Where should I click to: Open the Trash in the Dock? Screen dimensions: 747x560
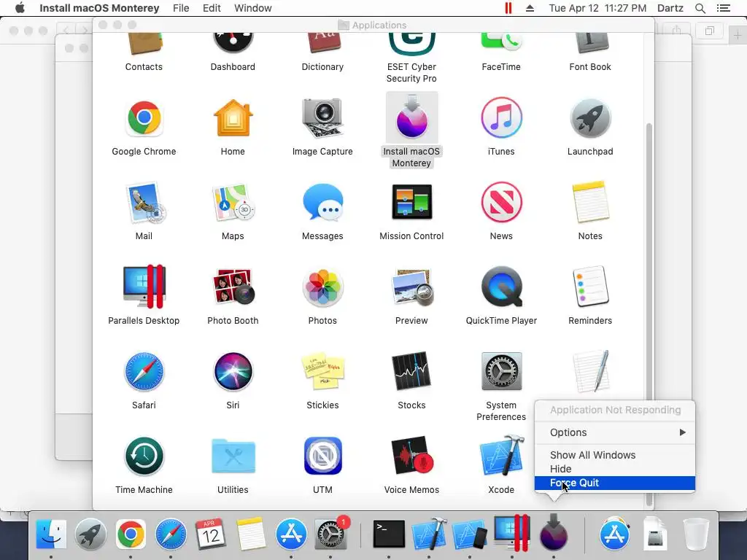pos(696,534)
